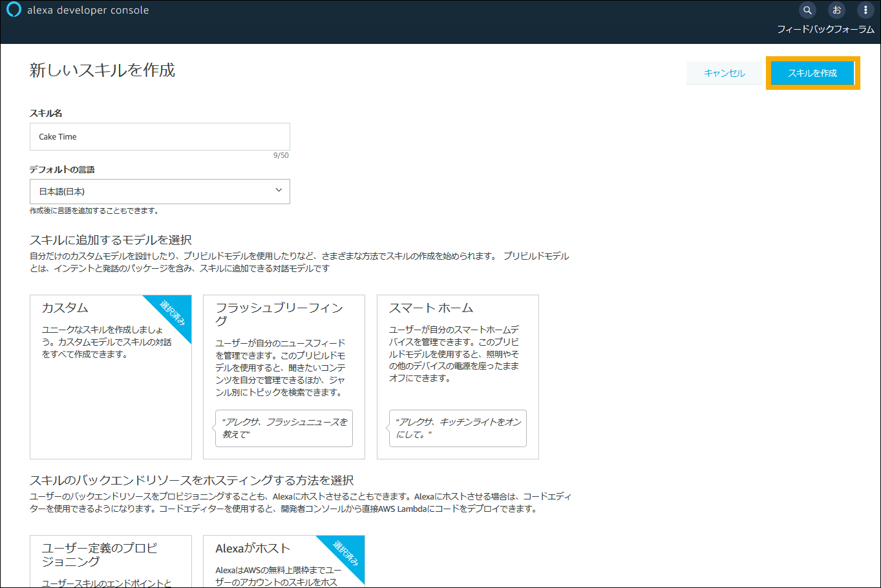
Task: Click the dropdown chevron next to 日本語(日本)
Action: 279,191
